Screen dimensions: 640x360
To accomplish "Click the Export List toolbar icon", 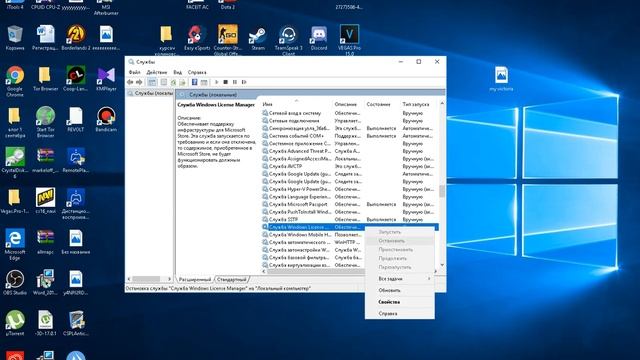I will (x=182, y=82).
